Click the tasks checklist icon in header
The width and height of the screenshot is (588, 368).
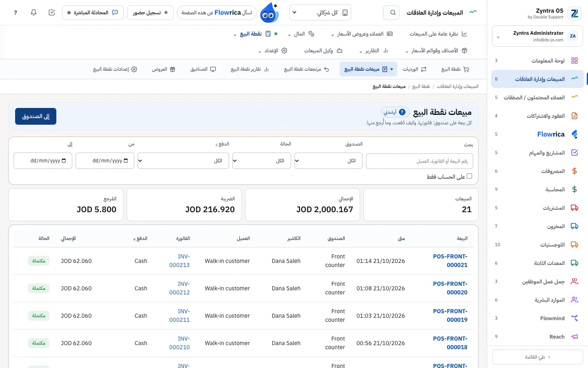51,13
